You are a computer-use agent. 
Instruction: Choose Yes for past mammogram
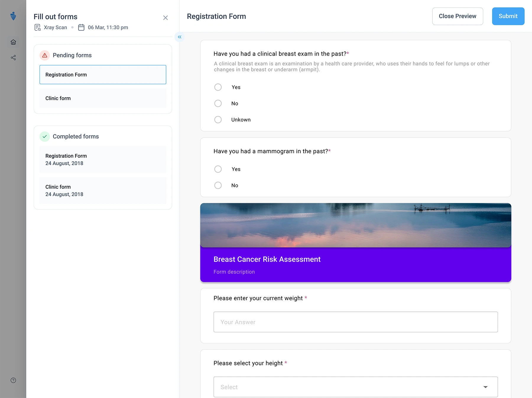tap(218, 169)
